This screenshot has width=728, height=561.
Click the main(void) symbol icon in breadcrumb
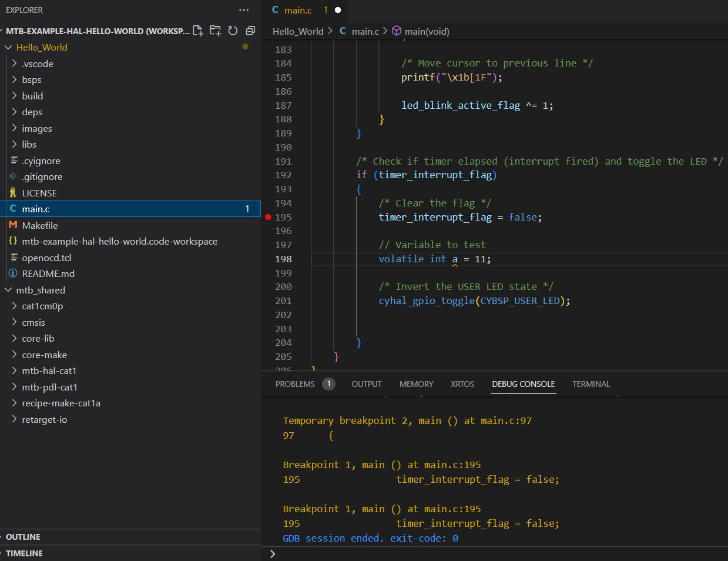click(x=397, y=31)
